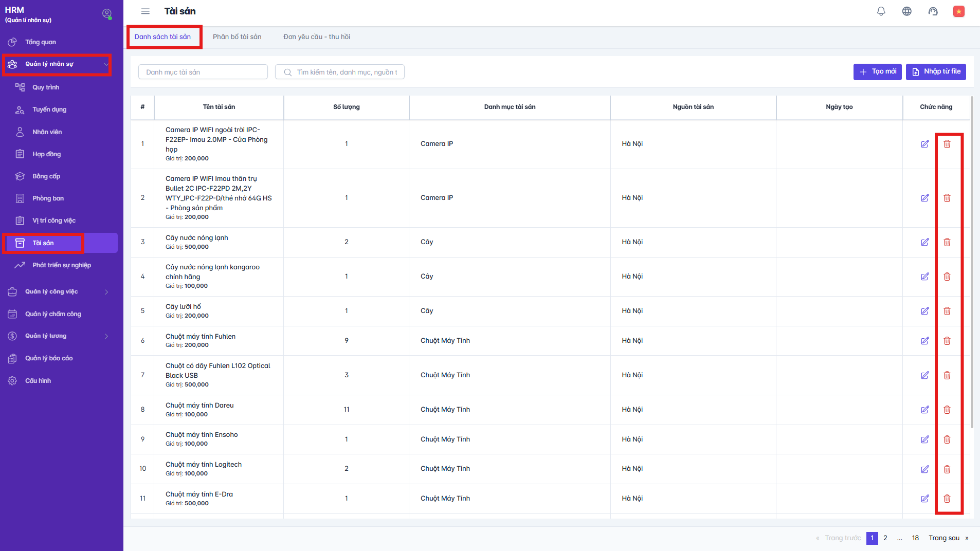Click the notification bell icon
Screen dimensions: 980x551
pyautogui.click(x=881, y=11)
